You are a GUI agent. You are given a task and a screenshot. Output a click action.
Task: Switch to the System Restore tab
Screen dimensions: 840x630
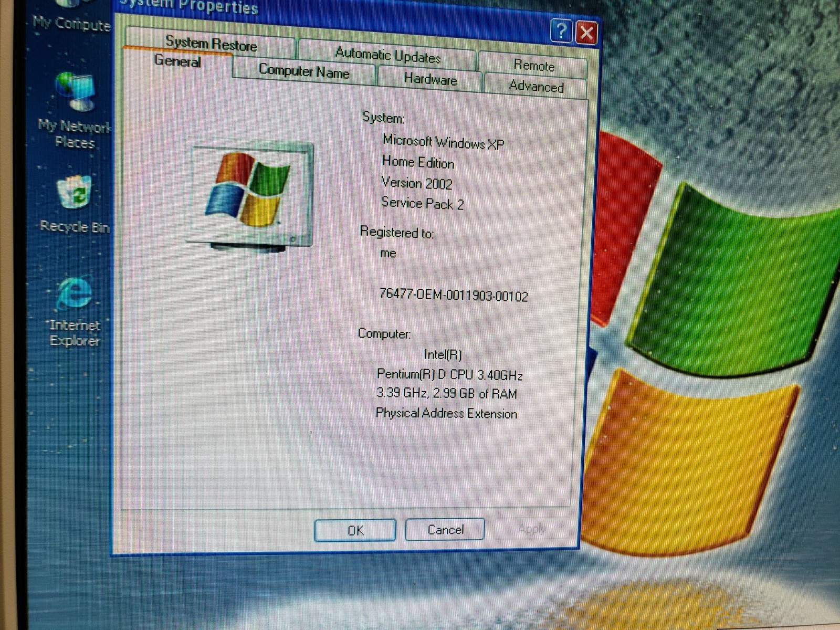(211, 43)
